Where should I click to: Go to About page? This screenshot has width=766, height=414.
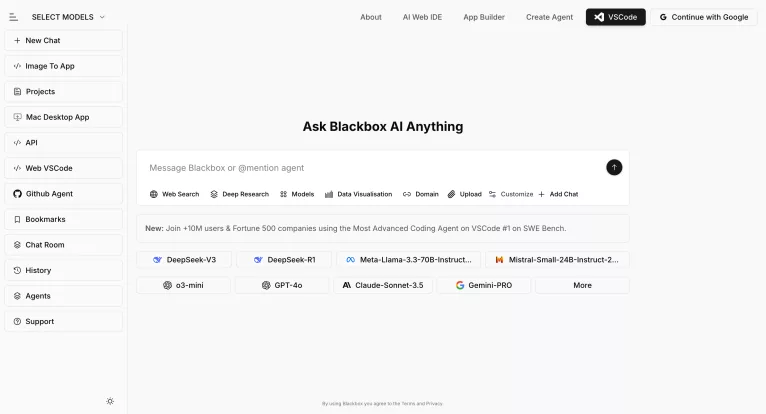[371, 17]
